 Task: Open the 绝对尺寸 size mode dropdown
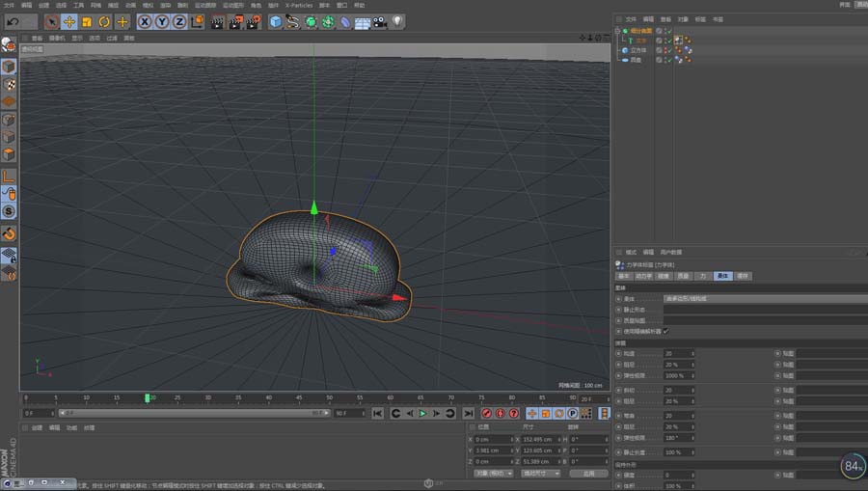coord(540,474)
